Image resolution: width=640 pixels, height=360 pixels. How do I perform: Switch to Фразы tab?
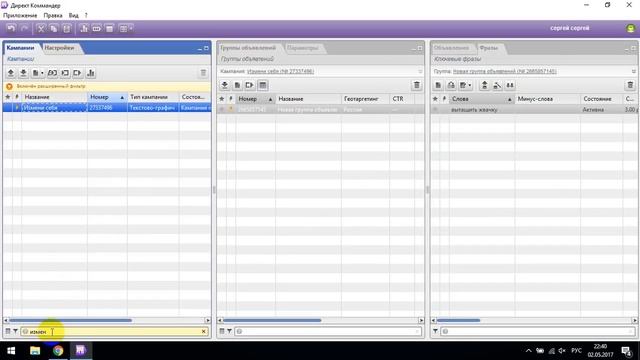489,48
